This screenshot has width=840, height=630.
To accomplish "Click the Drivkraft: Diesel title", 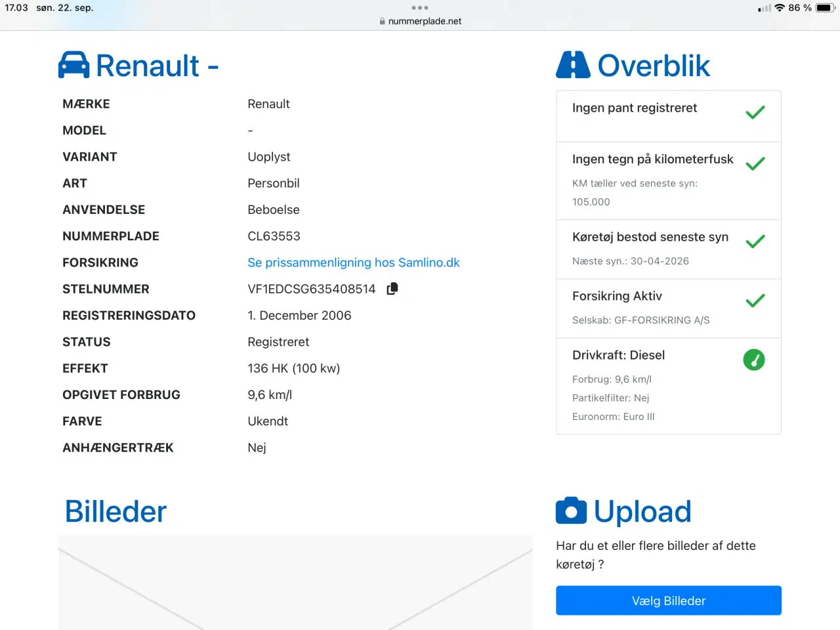I will coord(618,355).
